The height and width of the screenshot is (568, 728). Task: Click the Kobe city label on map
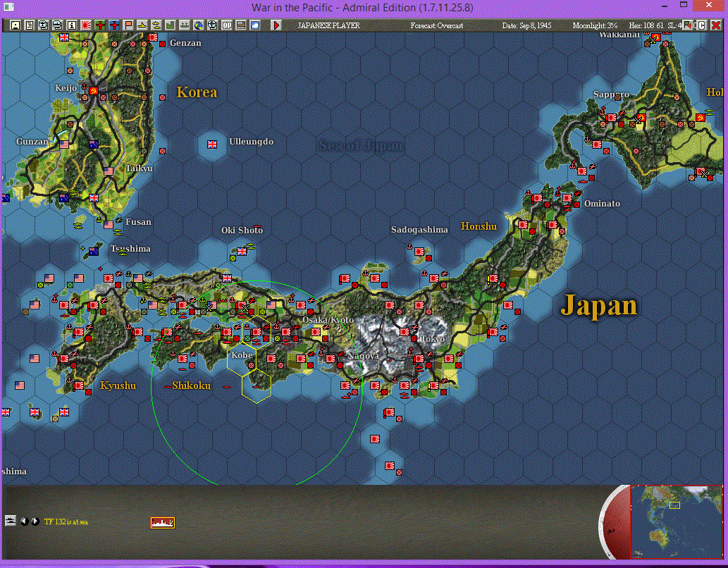coord(242,355)
